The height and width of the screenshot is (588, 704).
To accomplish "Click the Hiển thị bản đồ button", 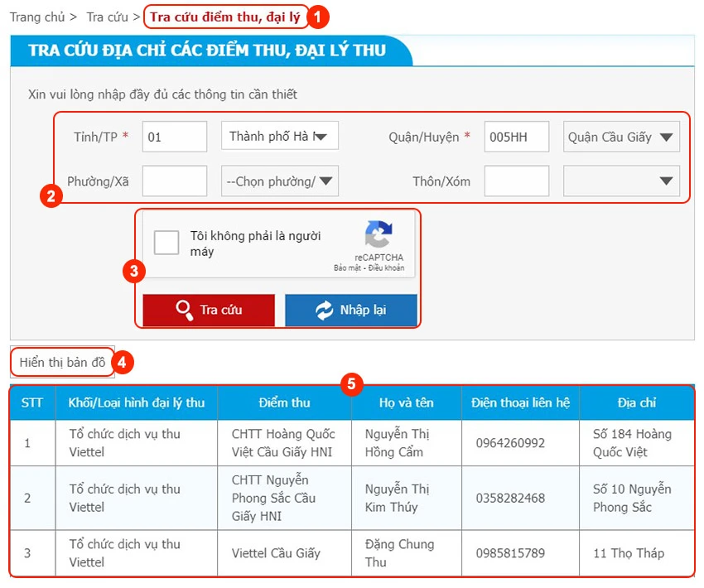I will pos(62,362).
